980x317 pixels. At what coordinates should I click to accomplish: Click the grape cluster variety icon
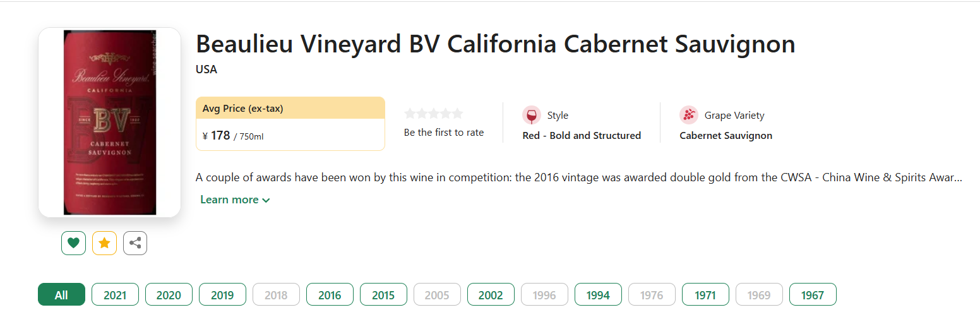pos(689,116)
